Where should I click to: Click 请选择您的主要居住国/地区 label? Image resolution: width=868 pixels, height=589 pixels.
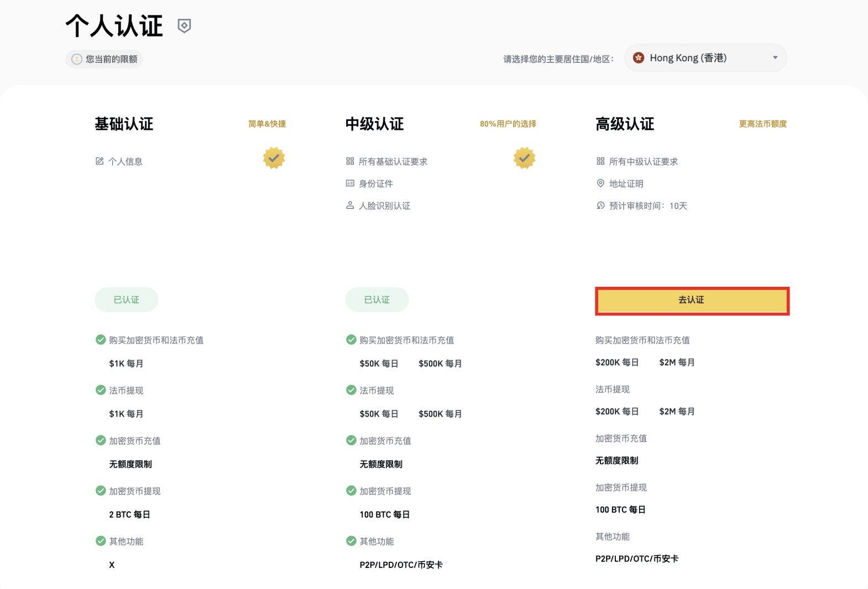coord(558,59)
